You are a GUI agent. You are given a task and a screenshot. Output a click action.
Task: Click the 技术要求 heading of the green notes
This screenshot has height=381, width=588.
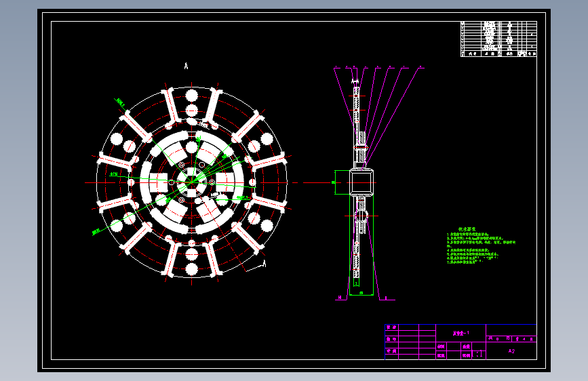pyautogui.click(x=467, y=229)
